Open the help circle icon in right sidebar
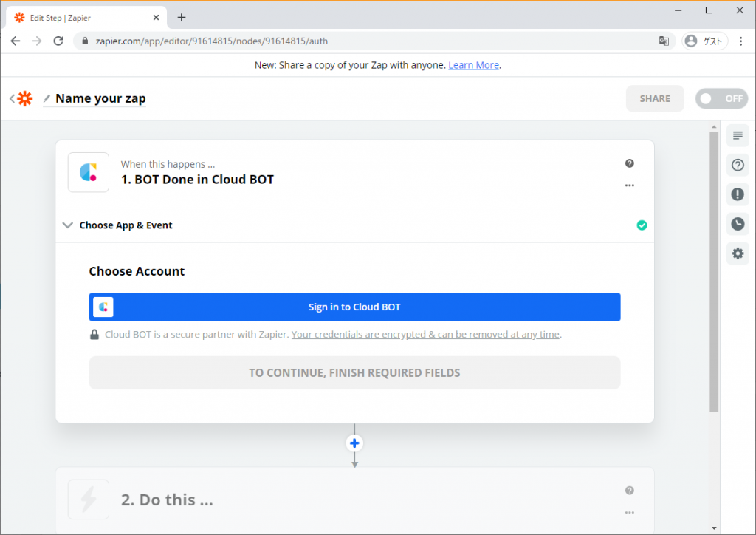 point(738,165)
